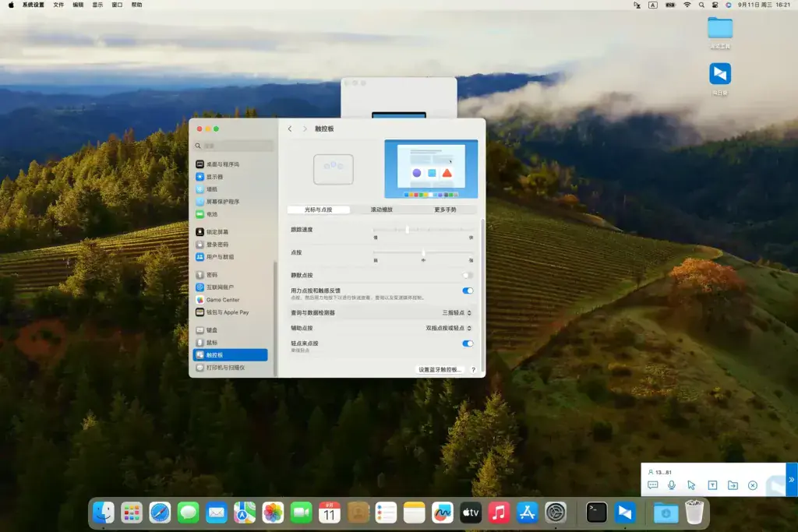Image resolution: width=798 pixels, height=532 pixels.
Task: Toggle 轻点来点按 switch
Action: tap(468, 344)
